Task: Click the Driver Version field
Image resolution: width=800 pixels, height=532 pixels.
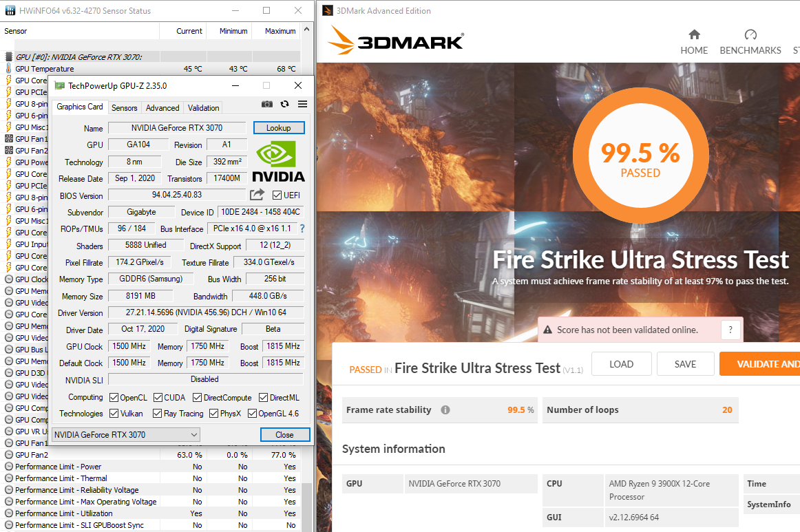Action: [206, 312]
